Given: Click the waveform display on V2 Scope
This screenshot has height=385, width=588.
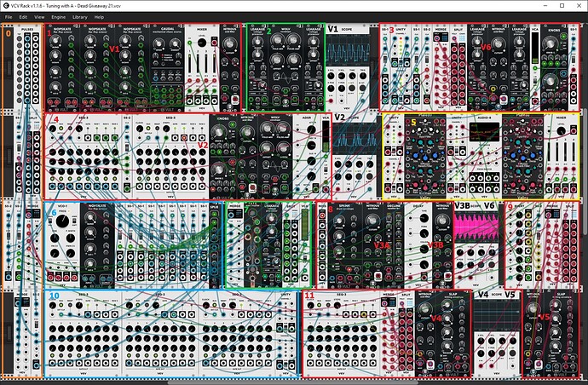Looking at the screenshot, I should pyautogui.click(x=355, y=139).
